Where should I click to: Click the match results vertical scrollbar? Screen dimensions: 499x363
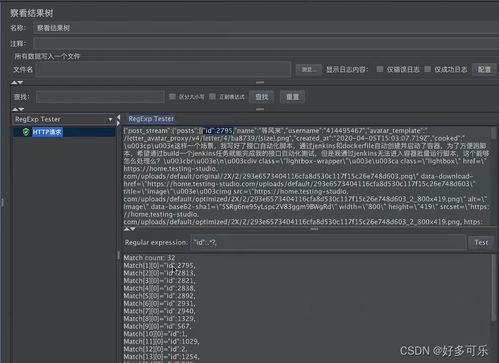point(494,288)
